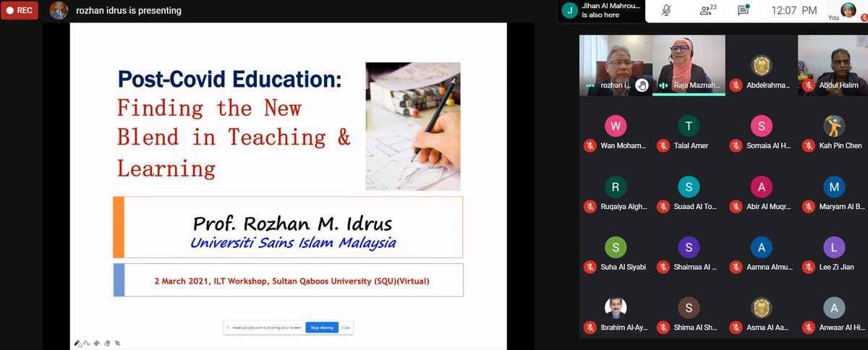Image resolution: width=868 pixels, height=350 pixels.
Task: Click blue A avatar of Aamna Almu...
Action: 761,247
